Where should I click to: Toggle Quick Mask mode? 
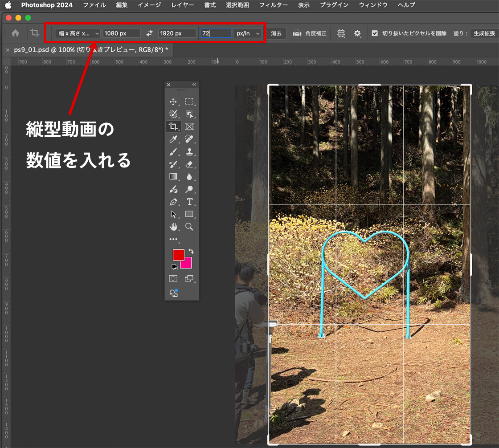173,278
